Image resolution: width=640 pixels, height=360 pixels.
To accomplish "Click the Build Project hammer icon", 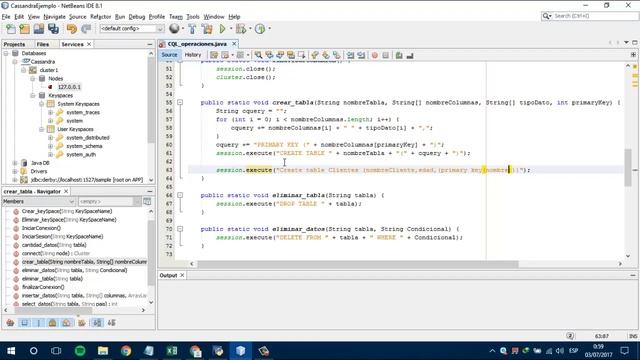I will pos(192,29).
